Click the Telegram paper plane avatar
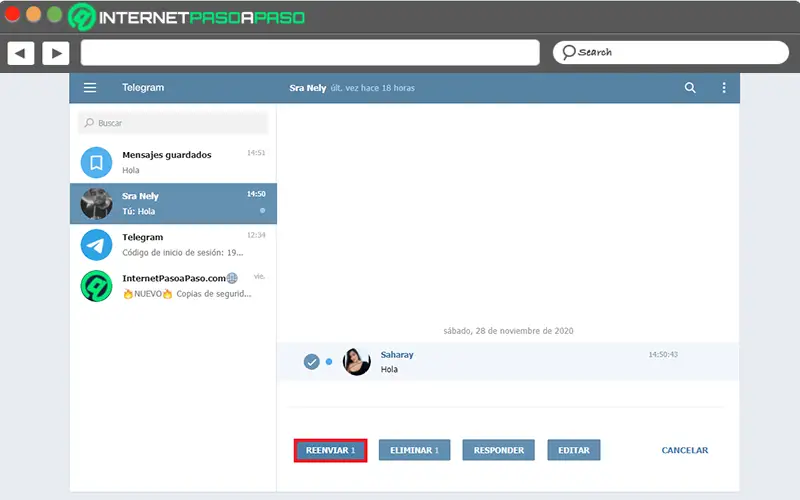Image resolution: width=800 pixels, height=500 pixels. tap(96, 245)
